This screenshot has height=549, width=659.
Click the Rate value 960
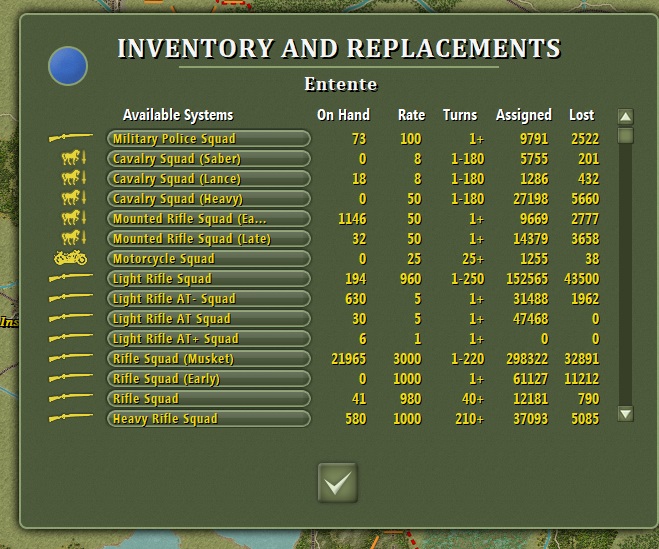(411, 279)
